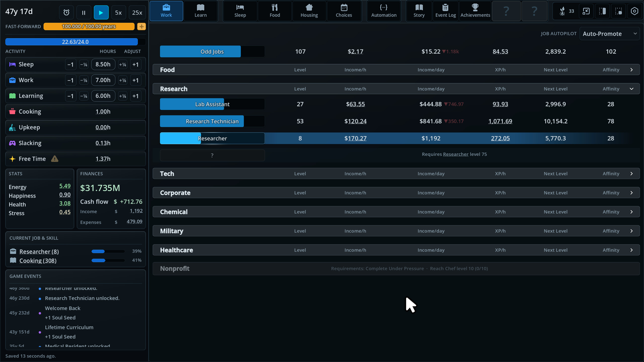The image size is (644, 362).
Task: Open the settings hexagon icon
Action: click(x=634, y=11)
